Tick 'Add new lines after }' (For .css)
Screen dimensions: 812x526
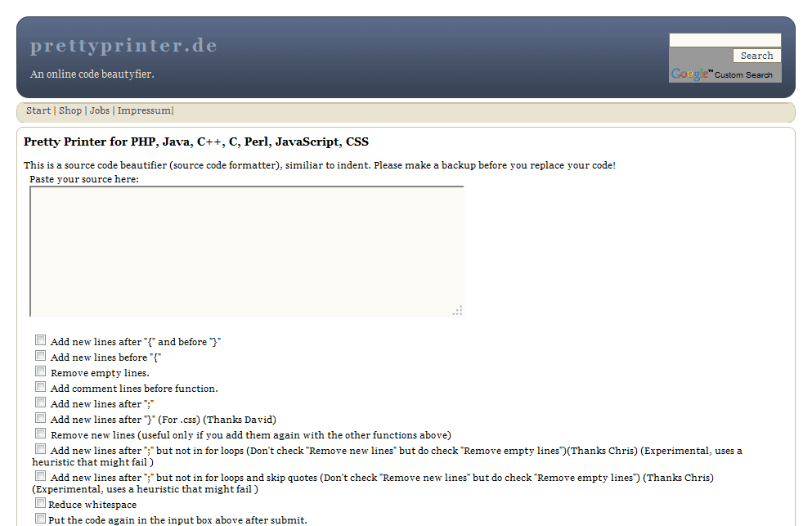40,418
